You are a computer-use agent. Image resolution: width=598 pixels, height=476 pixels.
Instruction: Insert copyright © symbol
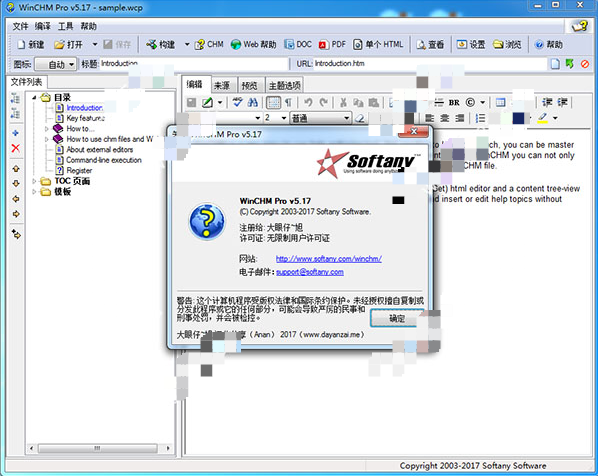click(470, 102)
